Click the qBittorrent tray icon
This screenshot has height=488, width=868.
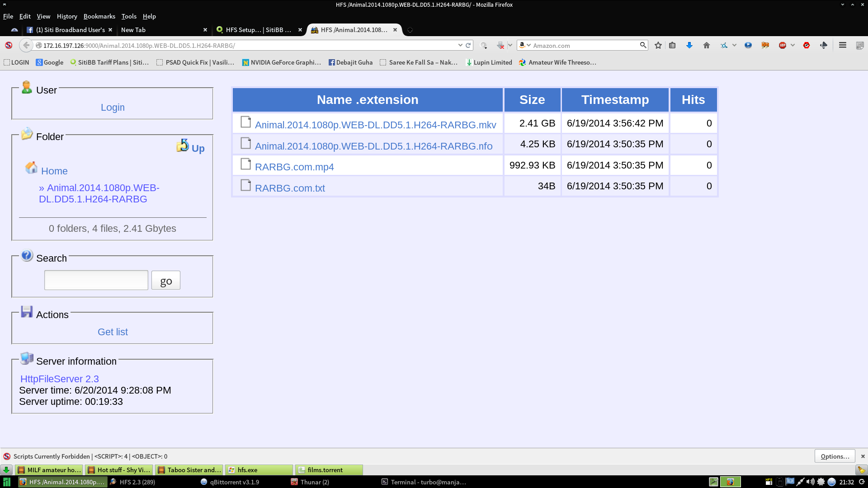click(831, 482)
